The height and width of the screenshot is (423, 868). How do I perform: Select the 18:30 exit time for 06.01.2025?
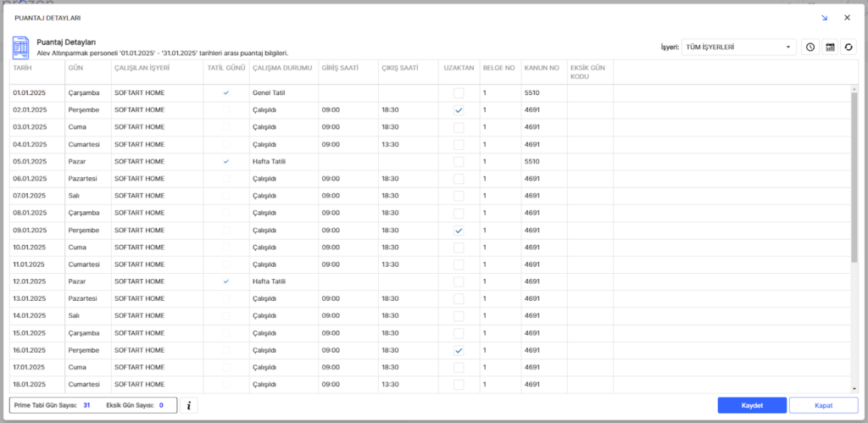(390, 179)
